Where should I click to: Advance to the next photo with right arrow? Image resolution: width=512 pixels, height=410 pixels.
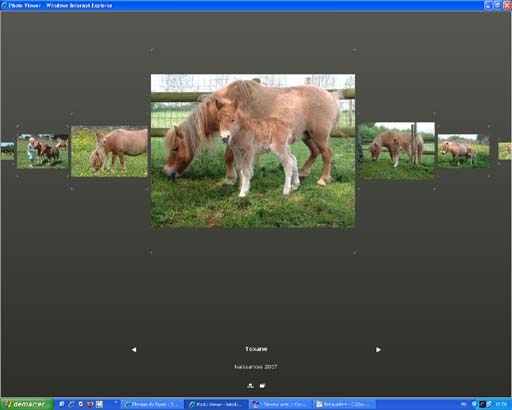378,350
